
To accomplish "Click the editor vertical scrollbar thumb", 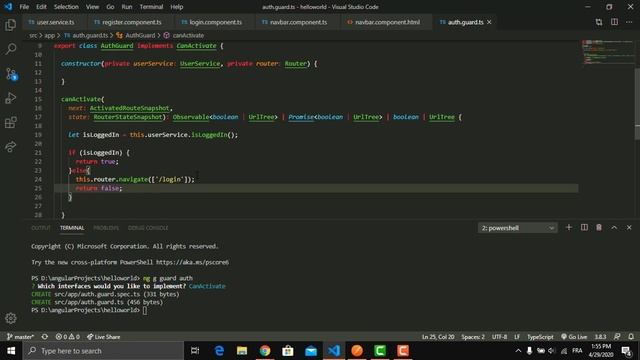I will point(637,104).
